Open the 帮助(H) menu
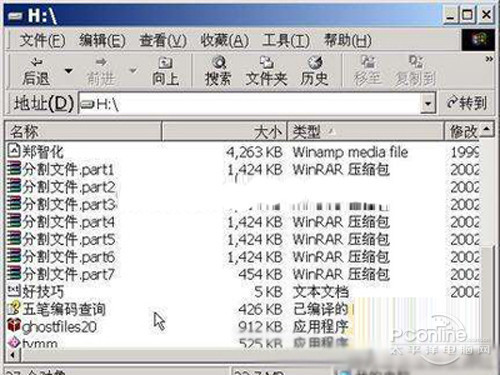Screen dimensions: 500x375 [x=348, y=41]
